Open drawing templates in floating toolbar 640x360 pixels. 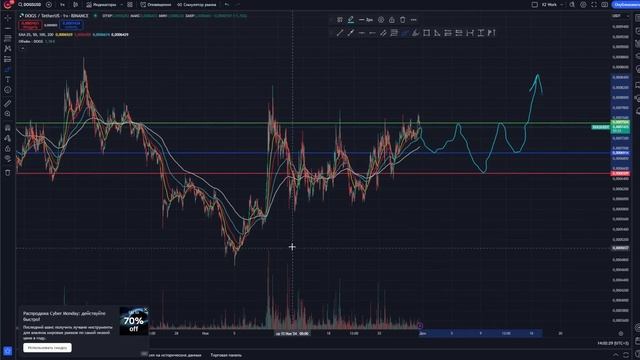pos(340,20)
